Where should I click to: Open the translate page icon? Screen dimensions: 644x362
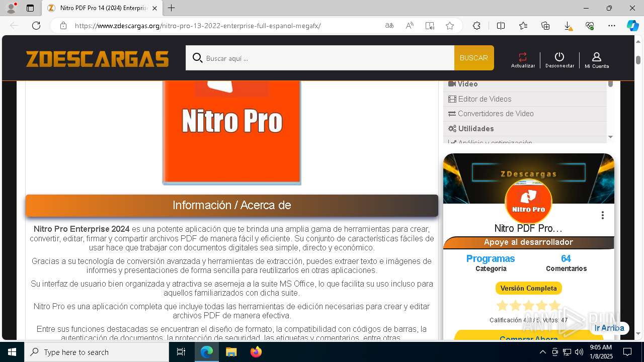[389, 26]
